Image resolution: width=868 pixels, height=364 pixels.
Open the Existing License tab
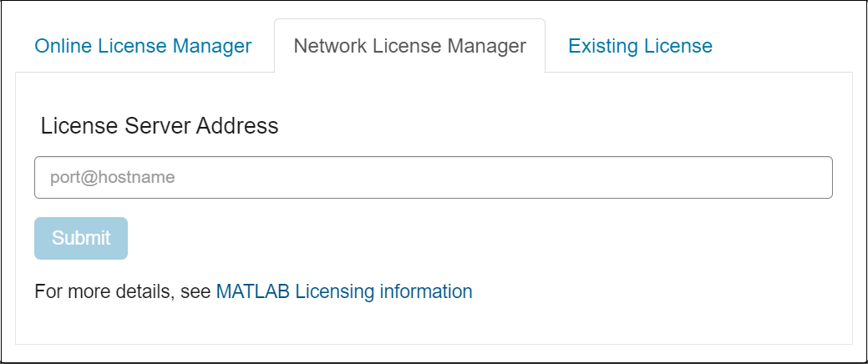pyautogui.click(x=640, y=46)
